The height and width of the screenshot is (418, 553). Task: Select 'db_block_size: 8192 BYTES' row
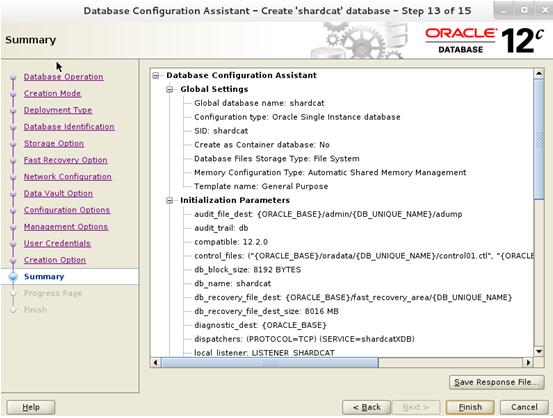[247, 269]
